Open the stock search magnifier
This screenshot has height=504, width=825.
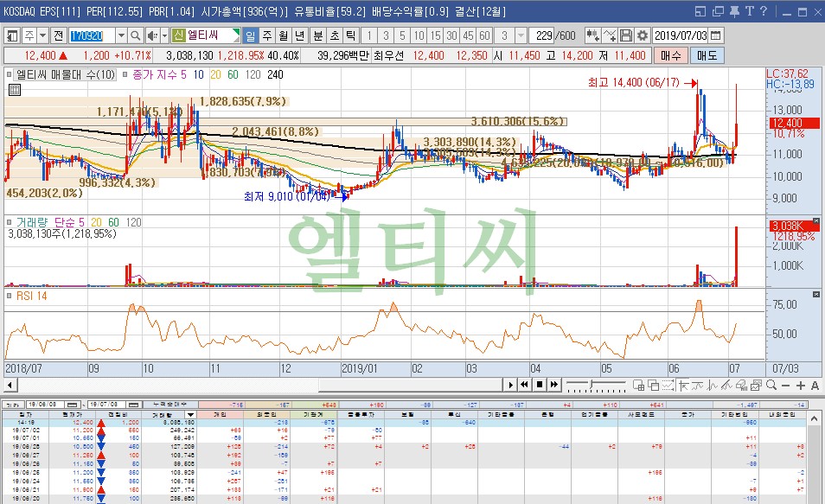(136, 35)
